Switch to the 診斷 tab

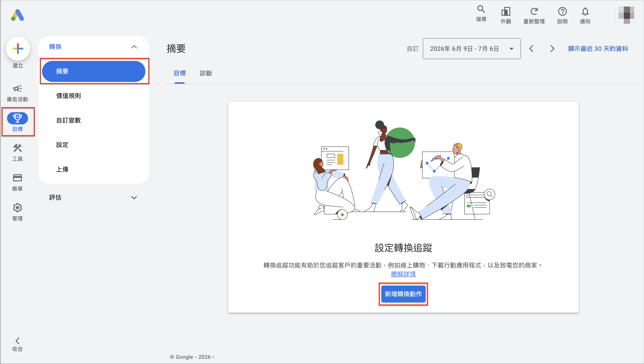(206, 73)
